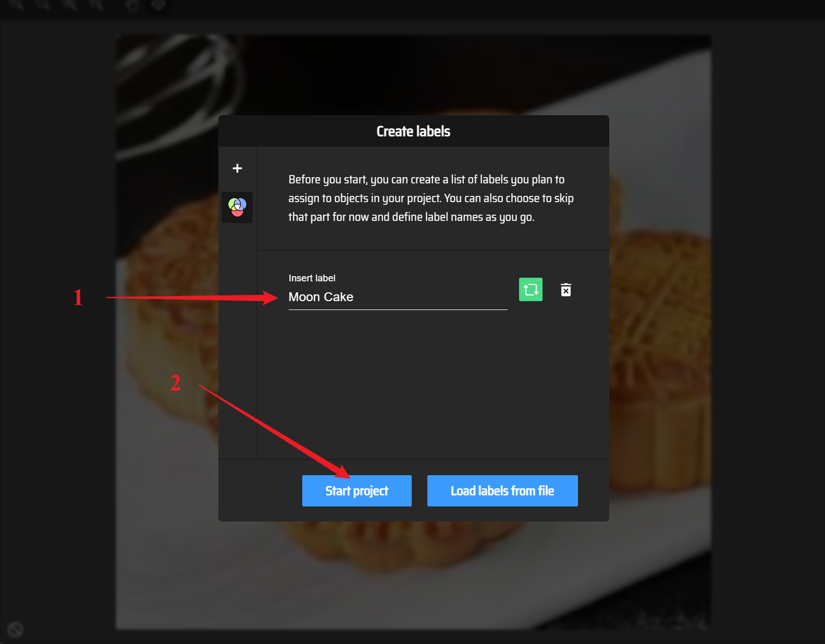Click the dimmed rotate icon in the top toolbar

[132, 5]
